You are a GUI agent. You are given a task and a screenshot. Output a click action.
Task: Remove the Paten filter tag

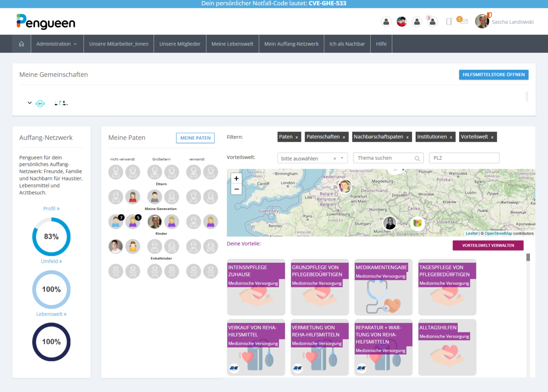coord(297,137)
